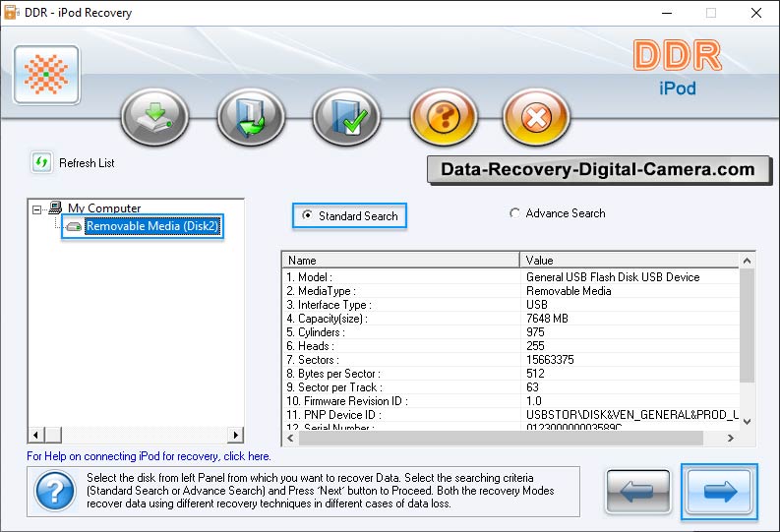Screen dimensions: 780x532
Task: Select the '1. Model :' row
Action: 510,277
